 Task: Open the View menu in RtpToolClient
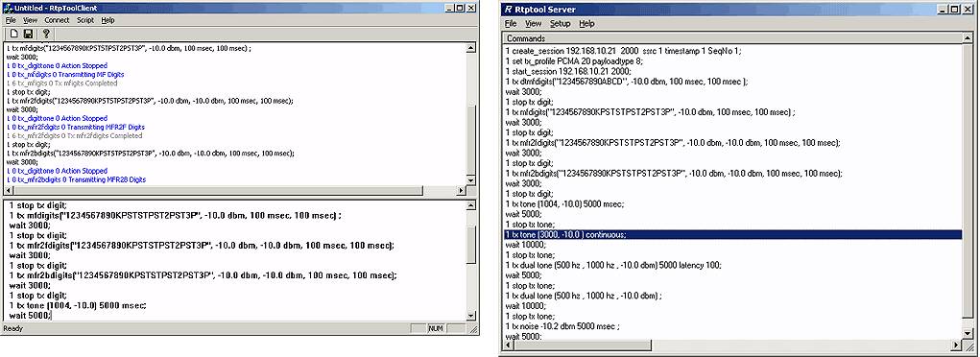click(30, 20)
